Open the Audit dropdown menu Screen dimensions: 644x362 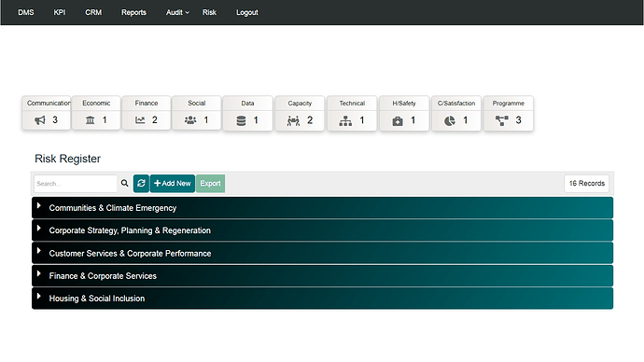[x=177, y=12]
